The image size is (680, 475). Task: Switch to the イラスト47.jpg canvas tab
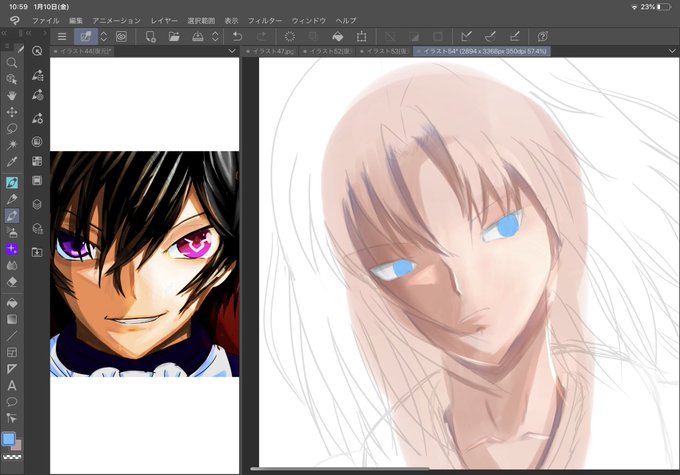click(270, 51)
